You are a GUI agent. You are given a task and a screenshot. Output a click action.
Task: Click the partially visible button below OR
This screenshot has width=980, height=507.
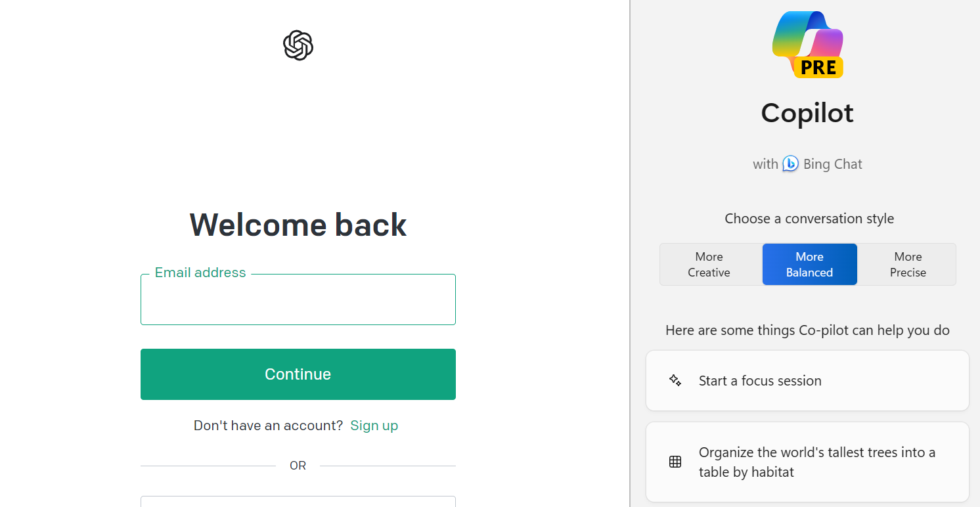pos(298,502)
